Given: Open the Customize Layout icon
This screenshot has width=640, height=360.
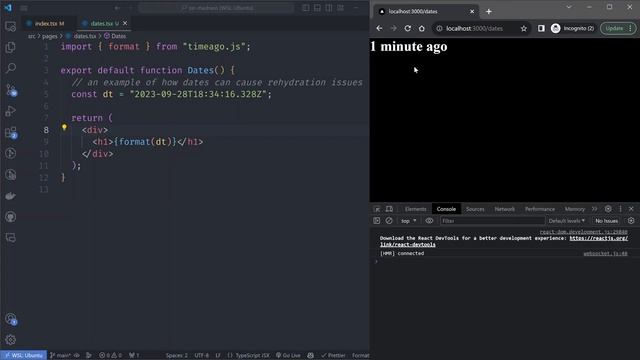Looking at the screenshot, I should pyautogui.click(x=340, y=8).
